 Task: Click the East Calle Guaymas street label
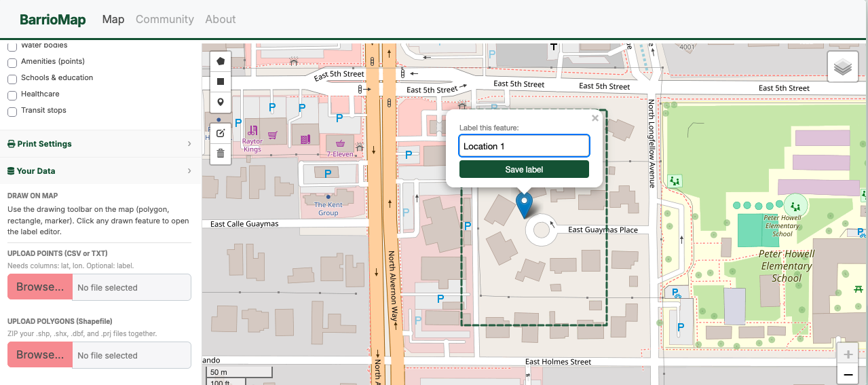pyautogui.click(x=244, y=223)
